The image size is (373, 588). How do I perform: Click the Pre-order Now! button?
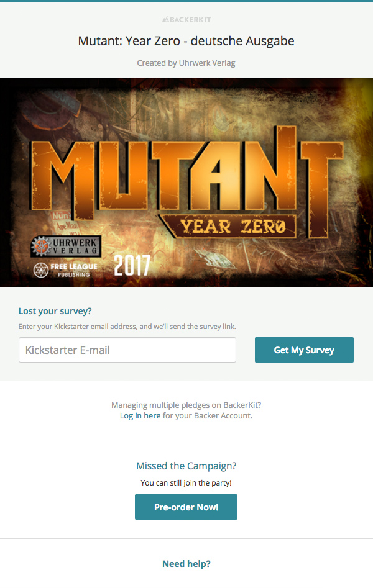click(x=186, y=507)
